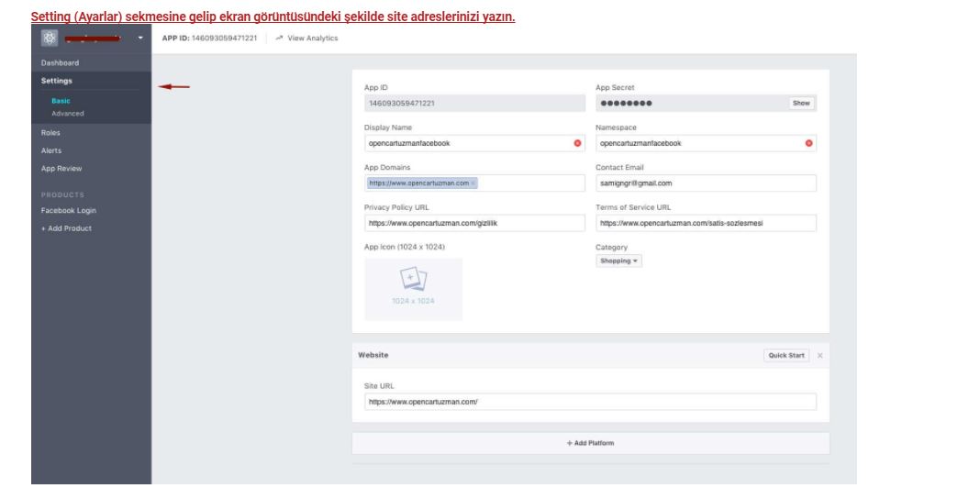Open Alerts in sidebar
The width and height of the screenshot is (980, 499).
point(51,150)
